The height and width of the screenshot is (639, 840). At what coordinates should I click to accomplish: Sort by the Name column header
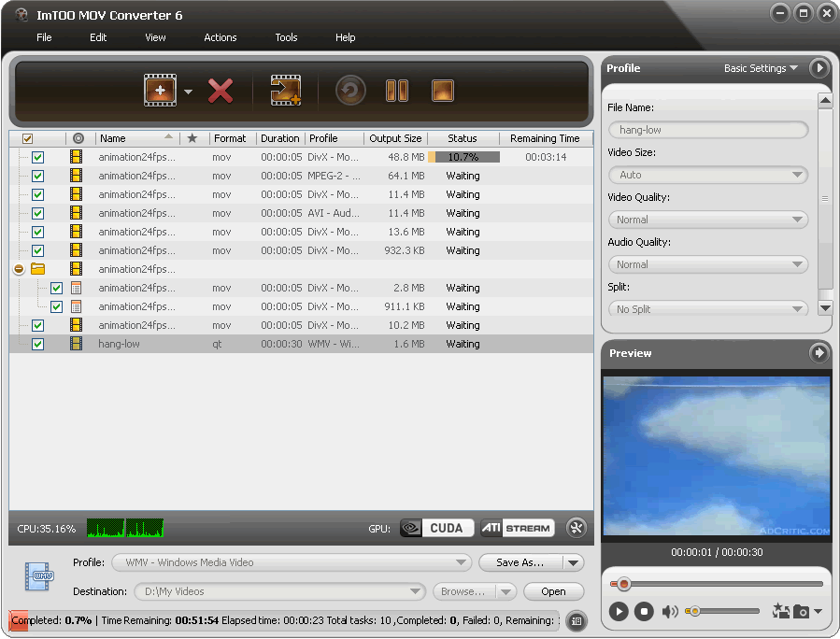click(x=136, y=138)
